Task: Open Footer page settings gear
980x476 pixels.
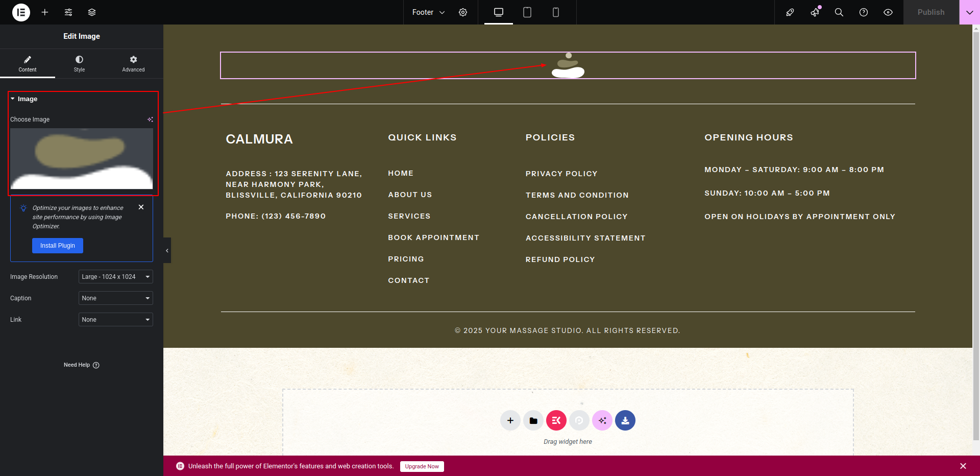Action: 463,12
